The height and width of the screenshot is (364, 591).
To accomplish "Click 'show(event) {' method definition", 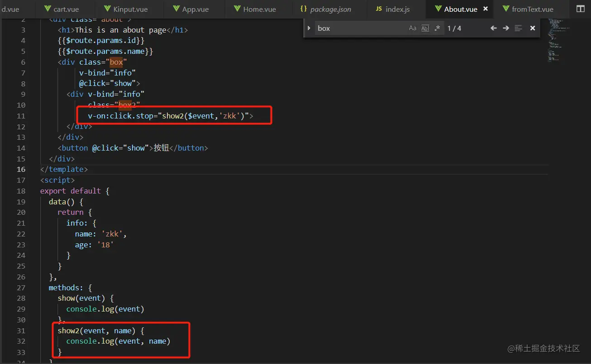I will click(x=86, y=298).
